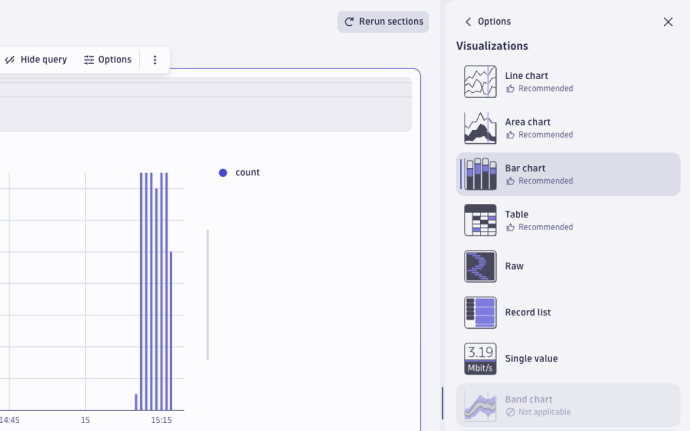Viewport: 690px width, 431px height.
Task: Pick the Bar chart visualization icon
Action: point(480,174)
